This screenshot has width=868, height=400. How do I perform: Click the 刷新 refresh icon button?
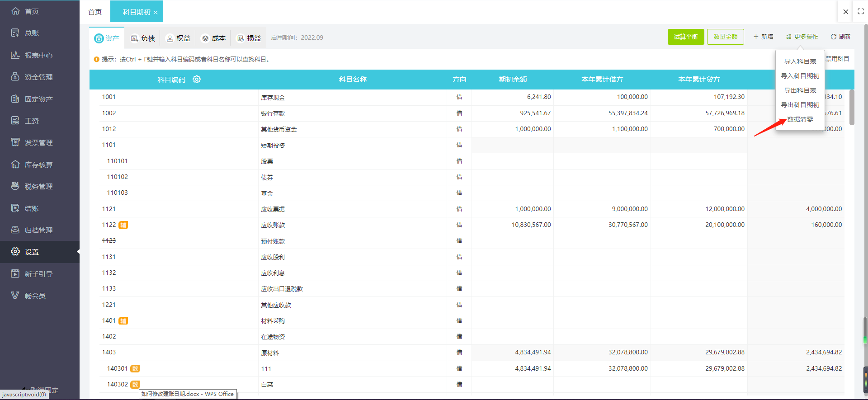(x=840, y=37)
